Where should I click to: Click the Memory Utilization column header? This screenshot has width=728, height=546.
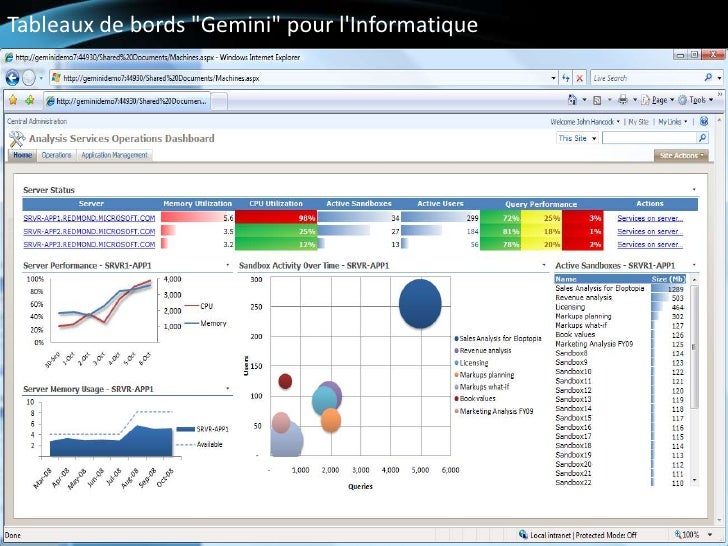tap(197, 203)
